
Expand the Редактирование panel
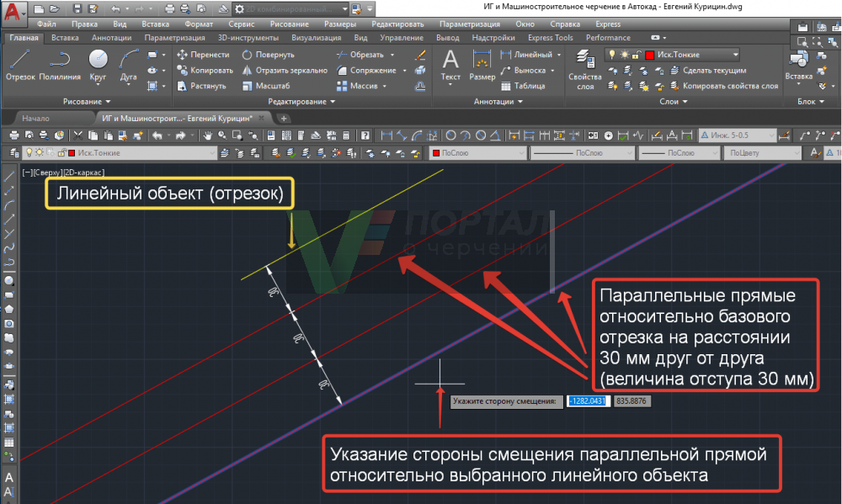(x=301, y=102)
